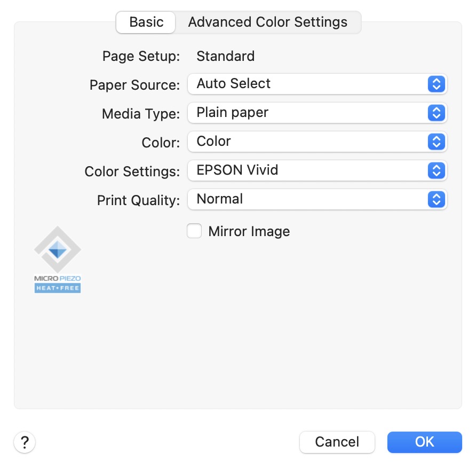Confirm settings with the OK button

tap(424, 442)
